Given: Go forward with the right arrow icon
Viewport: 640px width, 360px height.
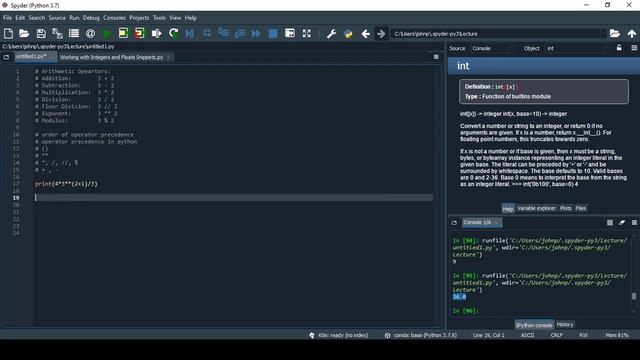Looking at the screenshot, I should pyautogui.click(x=381, y=33).
